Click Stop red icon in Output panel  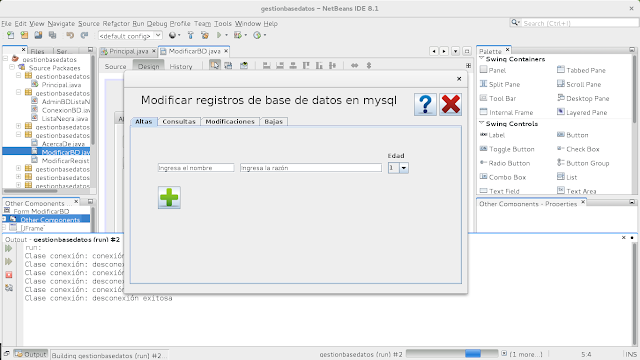tap(9, 275)
